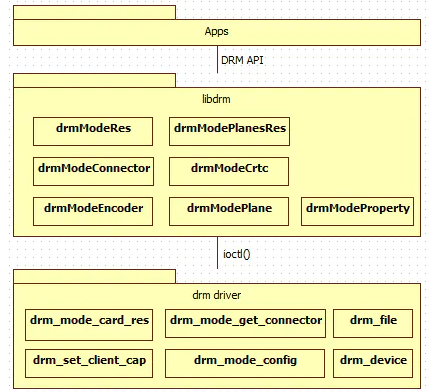Screen dimensions: 442x392
Task: Click the Apps package folder tab
Action: coord(94,12)
